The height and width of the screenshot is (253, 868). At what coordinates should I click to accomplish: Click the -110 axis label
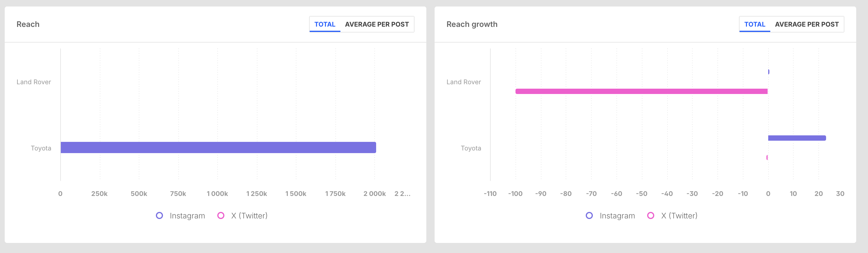click(x=490, y=194)
